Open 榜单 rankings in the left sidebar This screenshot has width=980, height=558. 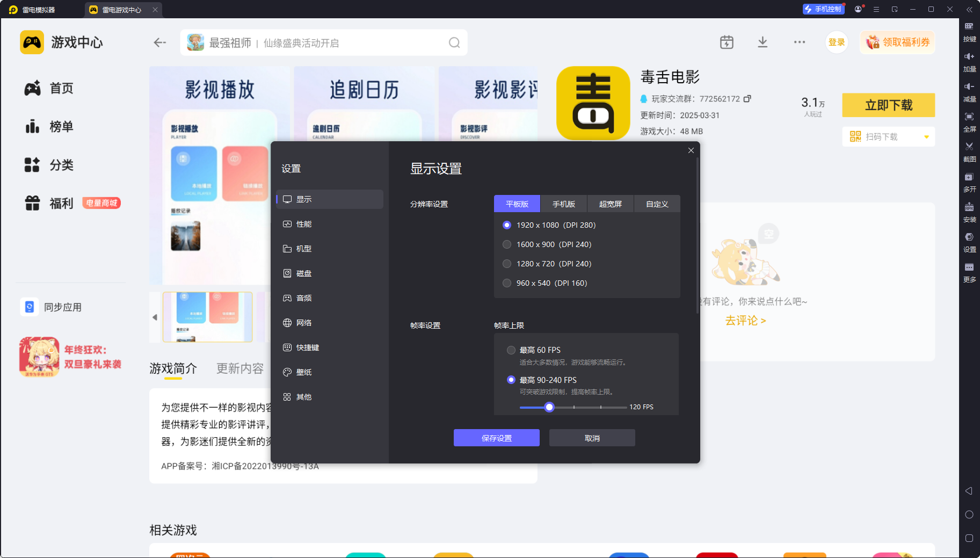coord(49,127)
